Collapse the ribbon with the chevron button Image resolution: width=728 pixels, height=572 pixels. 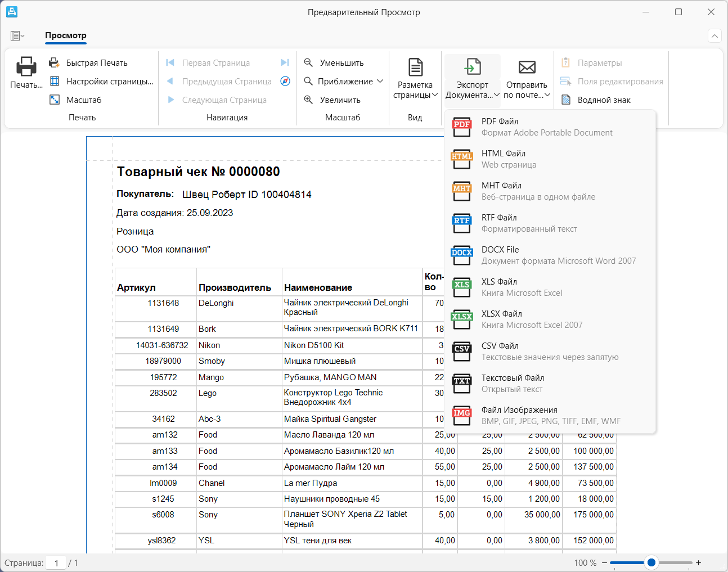(714, 36)
